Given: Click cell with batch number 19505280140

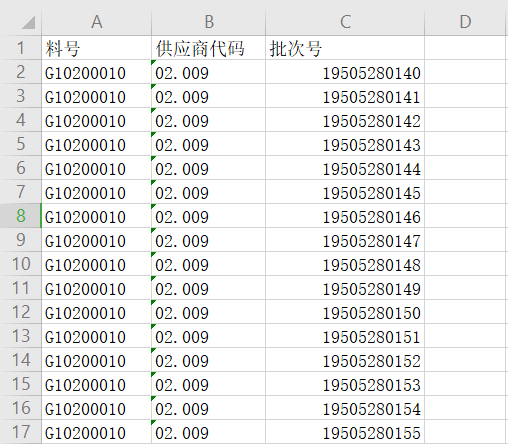Looking at the screenshot, I should (x=345, y=72).
